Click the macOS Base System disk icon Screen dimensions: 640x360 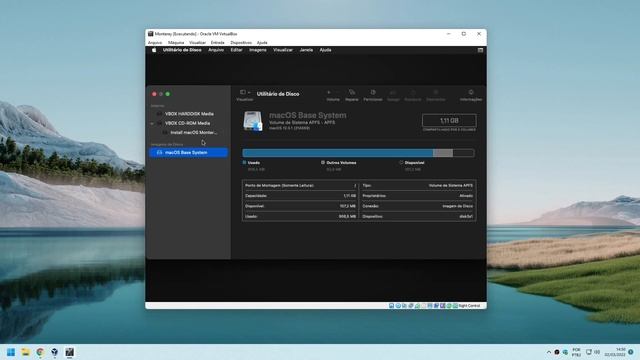pyautogui.click(x=253, y=121)
